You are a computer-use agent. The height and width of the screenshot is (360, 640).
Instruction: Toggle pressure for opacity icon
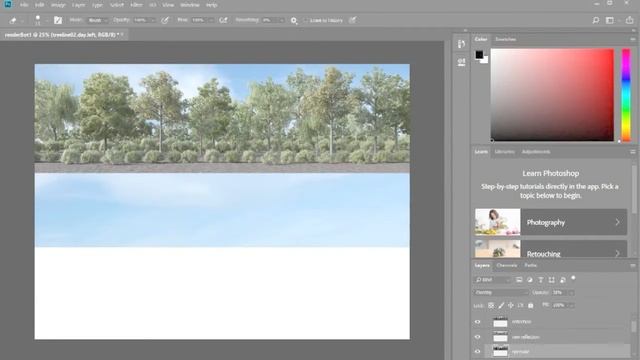[165, 20]
